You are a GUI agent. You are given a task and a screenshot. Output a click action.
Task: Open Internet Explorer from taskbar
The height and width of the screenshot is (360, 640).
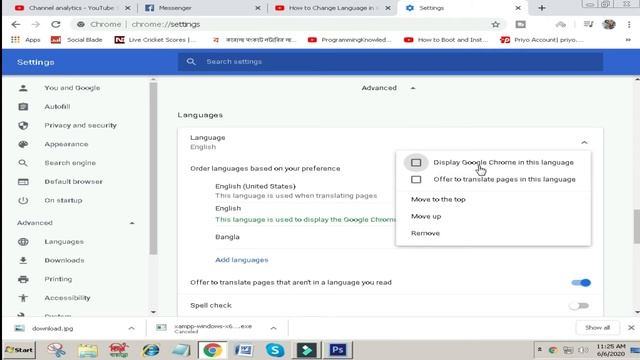click(151, 350)
